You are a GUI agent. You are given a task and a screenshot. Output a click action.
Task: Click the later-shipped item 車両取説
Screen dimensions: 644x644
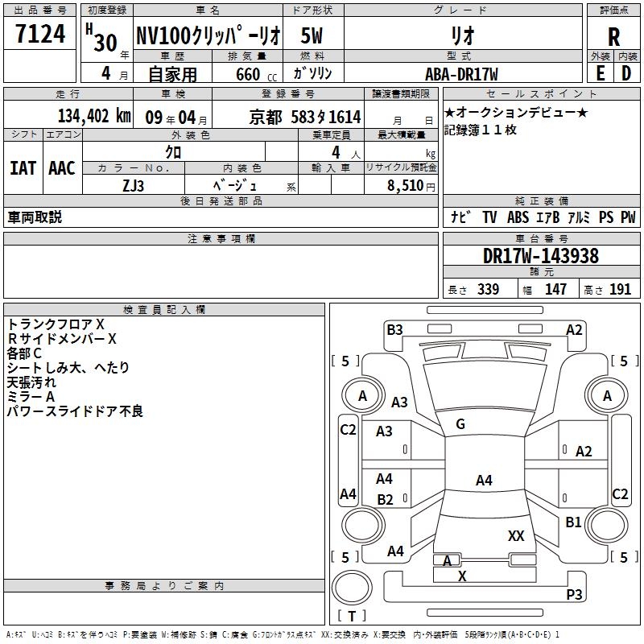[35, 217]
